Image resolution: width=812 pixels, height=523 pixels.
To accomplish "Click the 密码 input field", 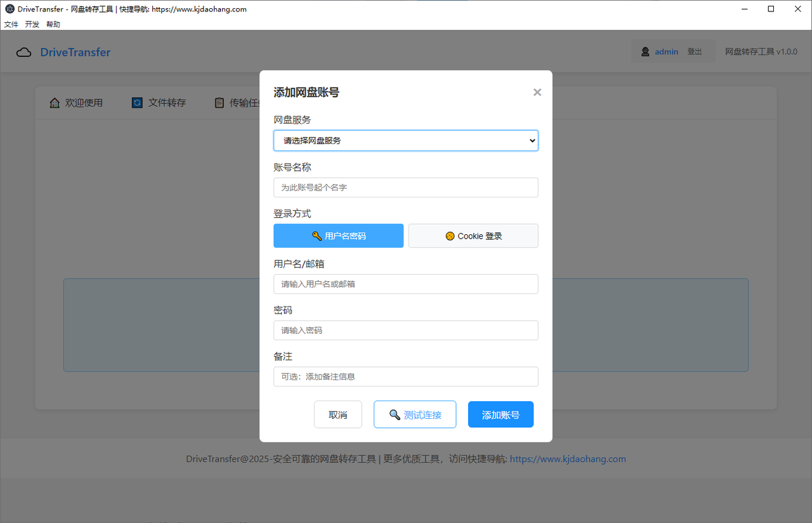I will pyautogui.click(x=405, y=331).
